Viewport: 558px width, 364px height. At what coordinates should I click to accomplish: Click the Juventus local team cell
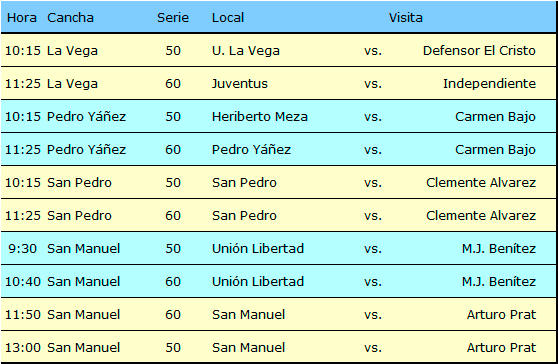[x=239, y=84]
